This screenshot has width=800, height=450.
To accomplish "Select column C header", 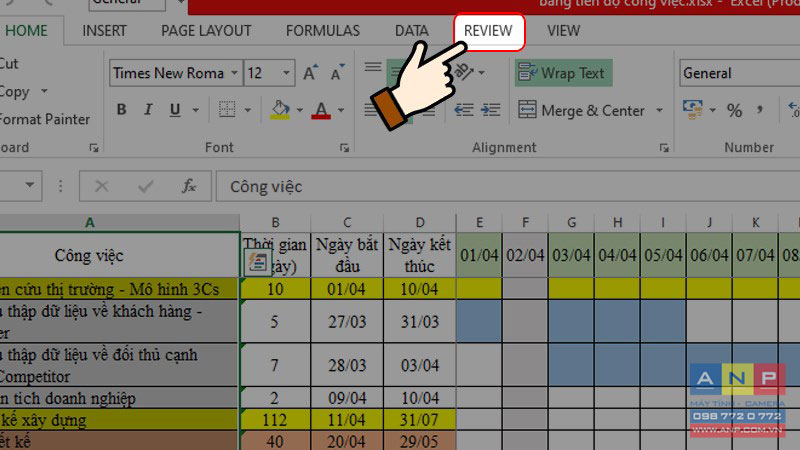I will 347,222.
